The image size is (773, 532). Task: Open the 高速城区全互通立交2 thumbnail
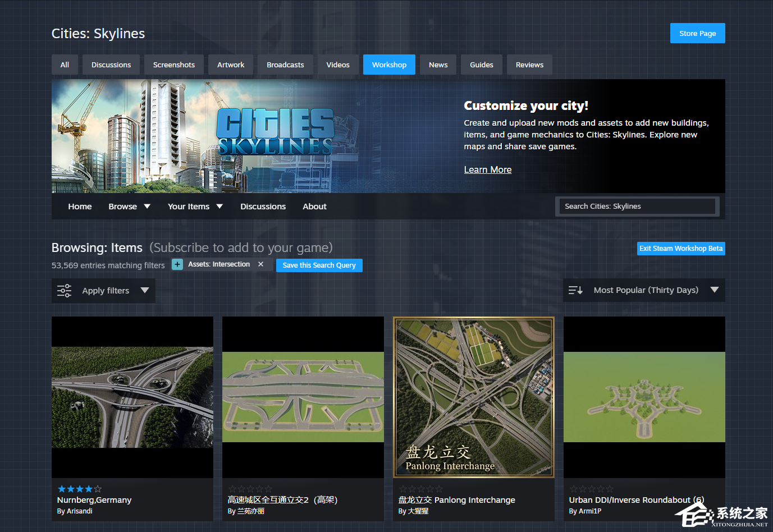(x=303, y=397)
